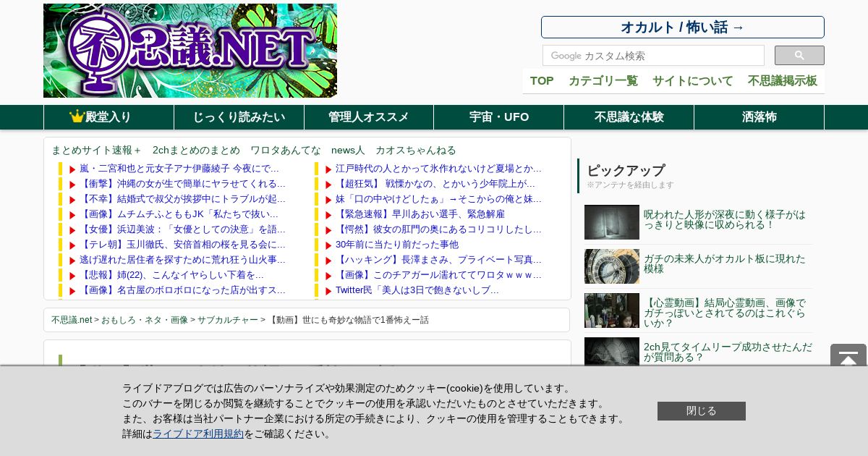This screenshot has width=868, height=456.
Task: Click the crown icon beside 殿堂入り
Action: [x=77, y=117]
